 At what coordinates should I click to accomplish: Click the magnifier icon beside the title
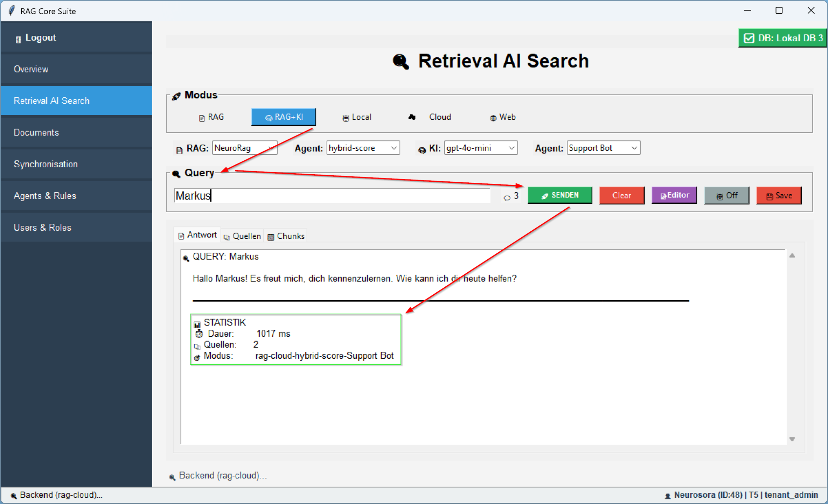click(x=401, y=62)
